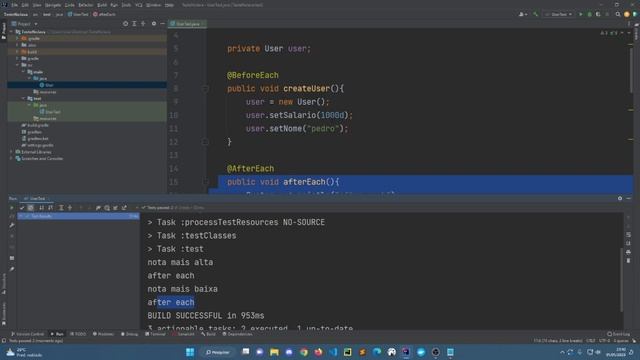Click the build hammer icon
The image size is (640, 360).
coord(536,14)
